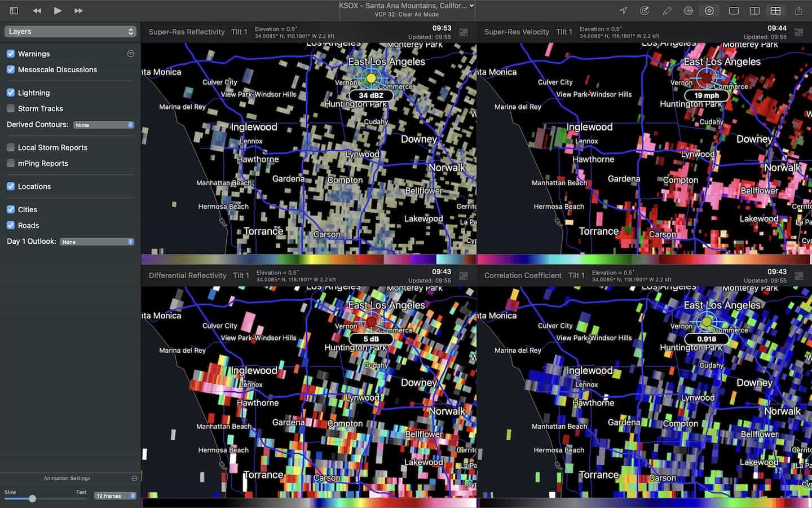
Task: Click the location arrow icon
Action: point(623,11)
